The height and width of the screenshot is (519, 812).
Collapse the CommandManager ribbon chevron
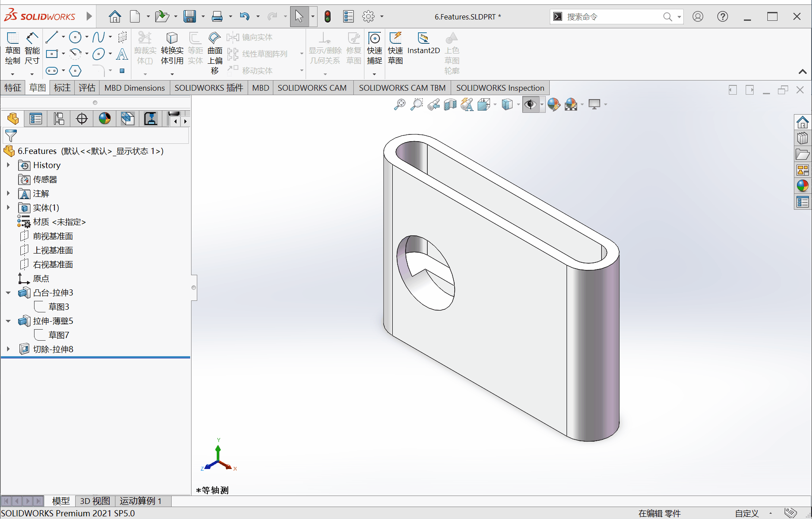802,71
